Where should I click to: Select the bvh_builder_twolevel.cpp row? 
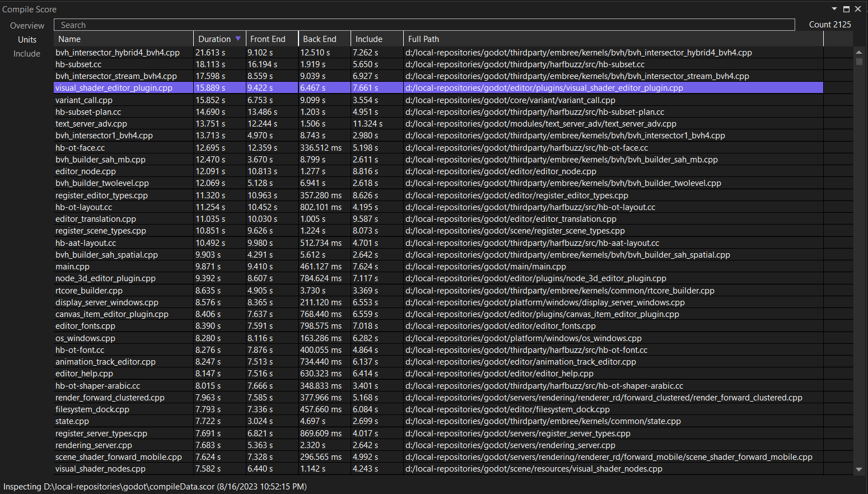[x=438, y=183]
